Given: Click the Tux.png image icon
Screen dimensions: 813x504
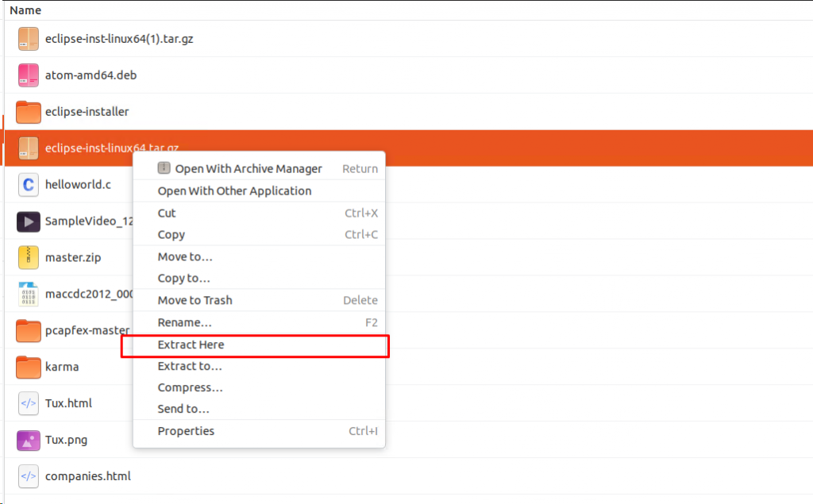Looking at the screenshot, I should click(28, 441).
